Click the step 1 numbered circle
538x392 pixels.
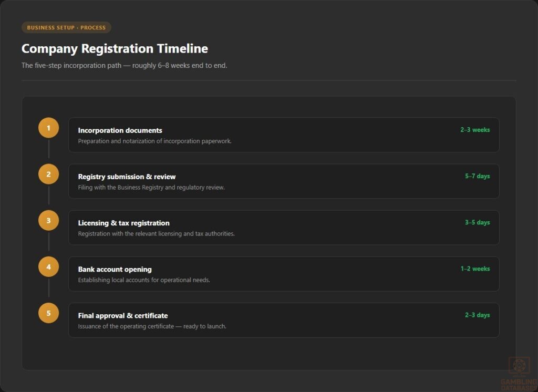coord(48,128)
